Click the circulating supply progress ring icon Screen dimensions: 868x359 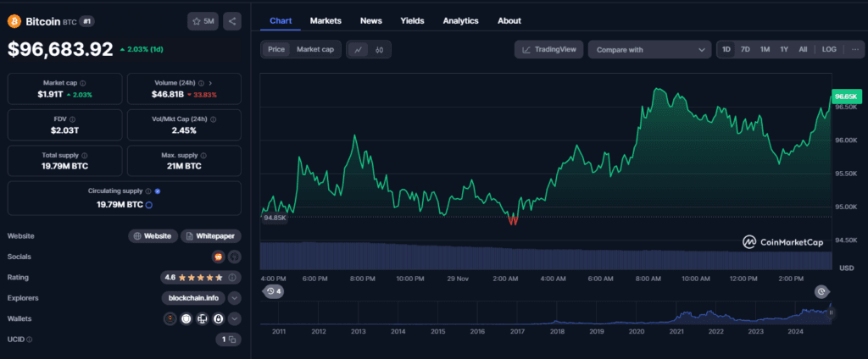[x=148, y=205]
